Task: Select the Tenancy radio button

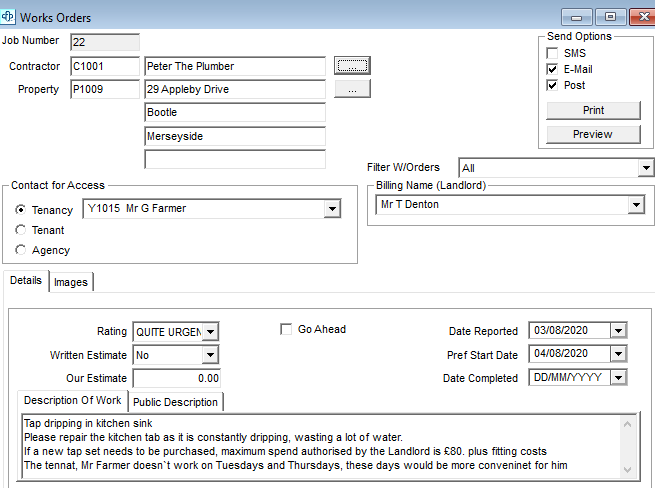Action: click(x=20, y=209)
